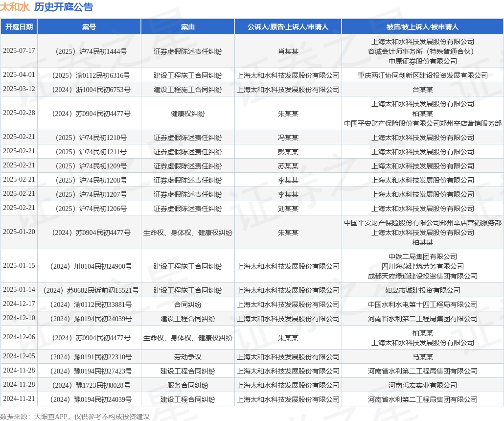Viewport: 504px width, 421px height.
Task: Click the 劳动争议 case cause
Action: coord(188,357)
